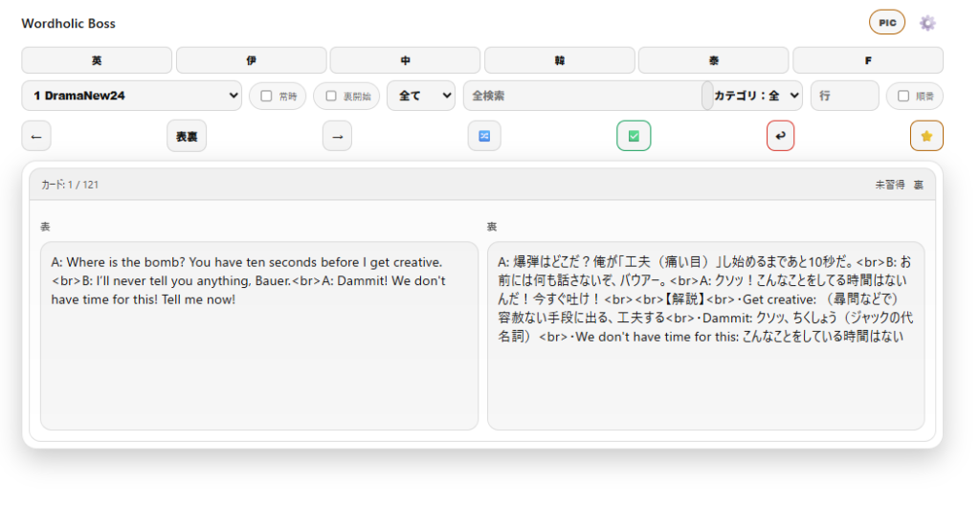Click the 全検索 search field
This screenshot has width=980, height=507.
[584, 96]
